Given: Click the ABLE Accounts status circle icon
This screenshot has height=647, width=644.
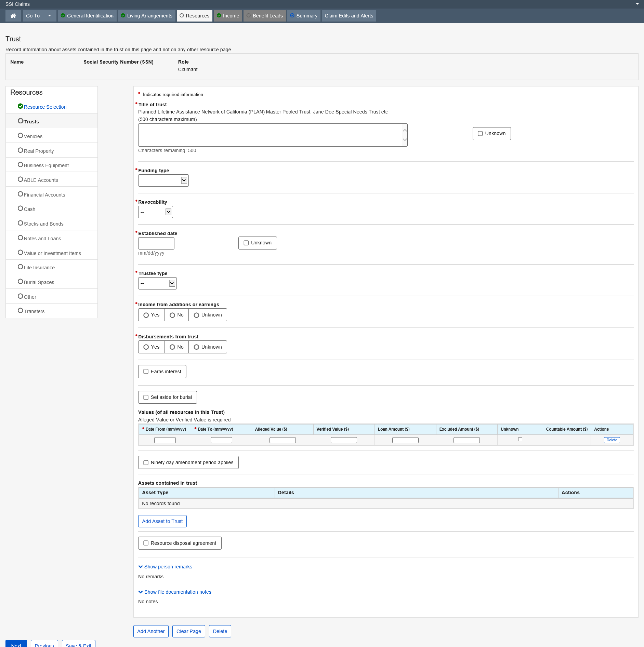Looking at the screenshot, I should point(20,179).
